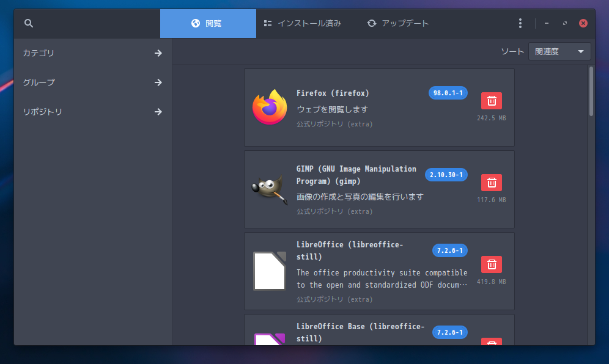Switch to the インストール済み tab
The image size is (609, 364).
click(x=302, y=23)
